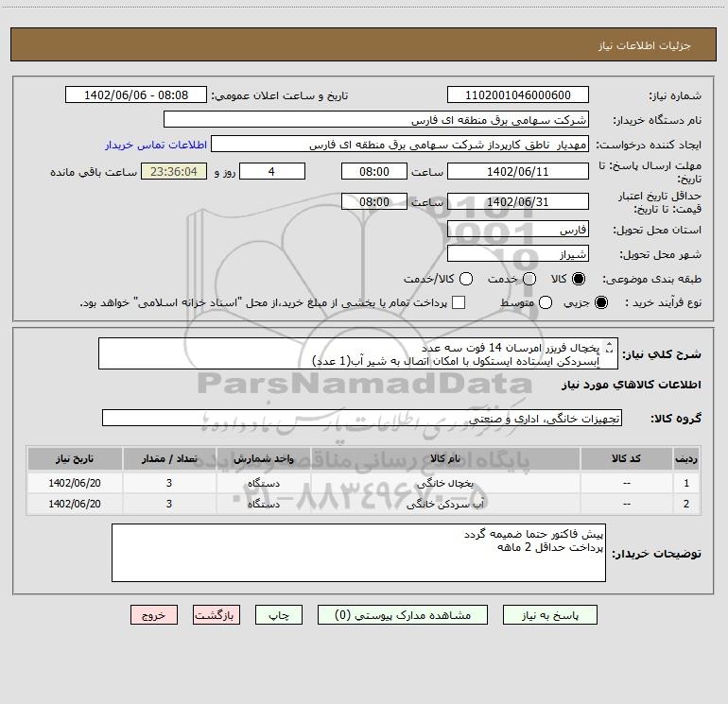This screenshot has width=728, height=704.
Task: Click مشاهده مدارک پیوستی (0) button
Action: coord(403,615)
